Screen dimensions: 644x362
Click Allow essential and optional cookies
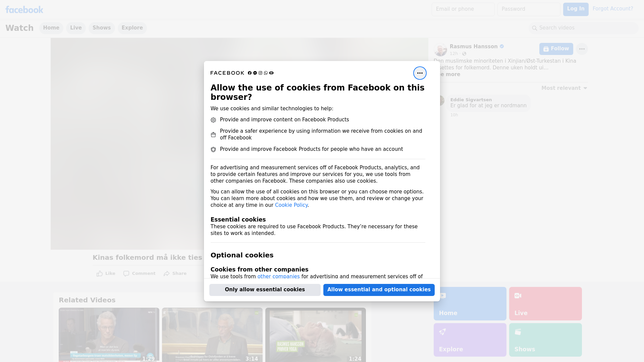(379, 290)
